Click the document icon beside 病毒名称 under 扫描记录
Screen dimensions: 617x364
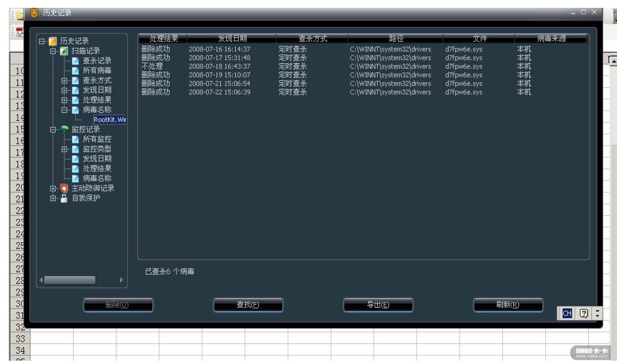[75, 110]
